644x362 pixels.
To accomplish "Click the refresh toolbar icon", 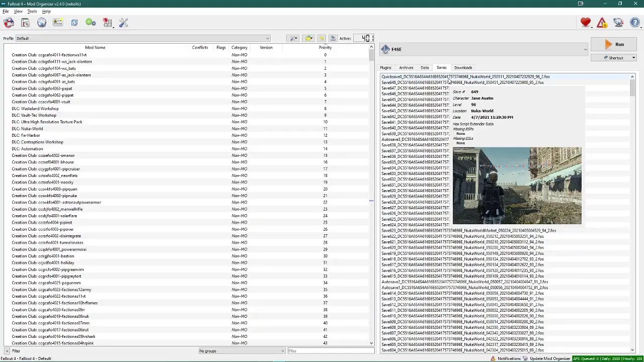I will pos(74,23).
